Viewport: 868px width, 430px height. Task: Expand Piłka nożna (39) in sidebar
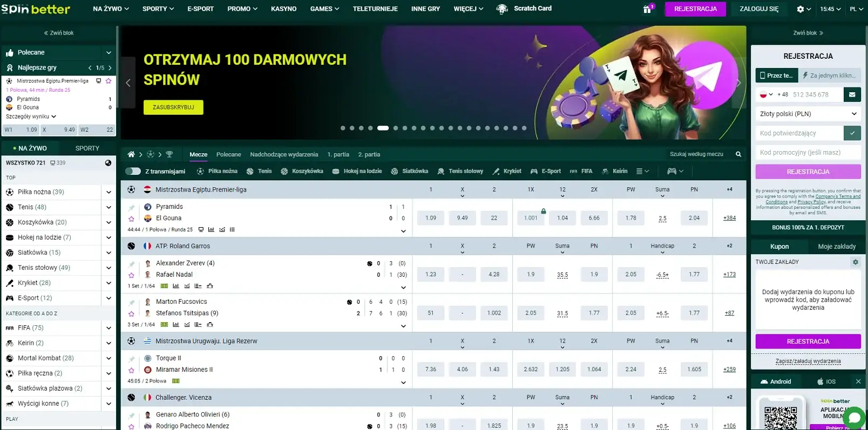(x=109, y=192)
